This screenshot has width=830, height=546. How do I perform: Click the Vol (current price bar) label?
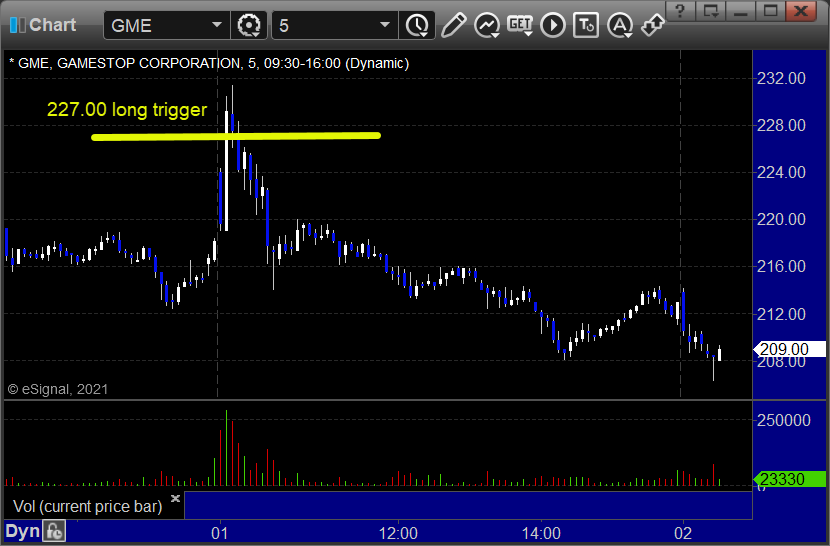(87, 506)
